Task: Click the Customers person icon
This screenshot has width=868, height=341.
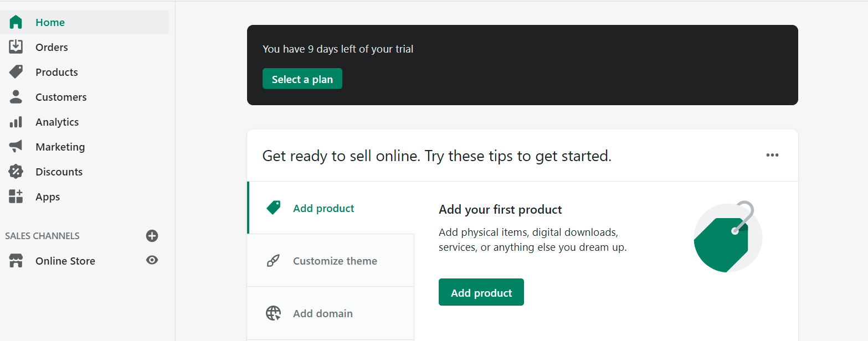Action: pos(16,97)
